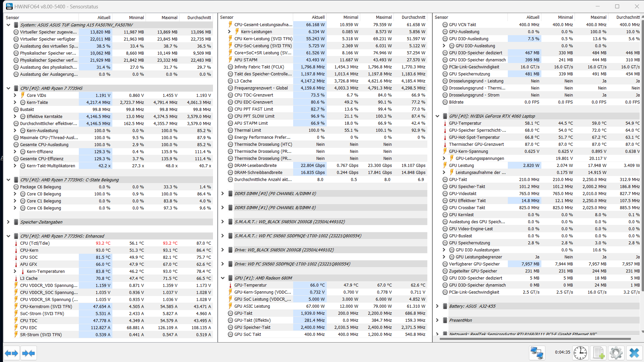Select the CPU (Tctl/Tdie) sensor row
644x362 pixels.
coord(35,243)
